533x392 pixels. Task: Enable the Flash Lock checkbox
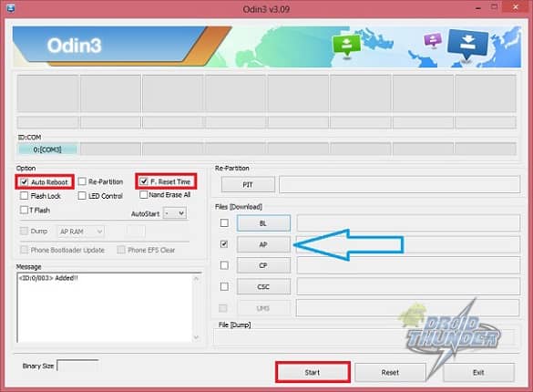tap(24, 196)
